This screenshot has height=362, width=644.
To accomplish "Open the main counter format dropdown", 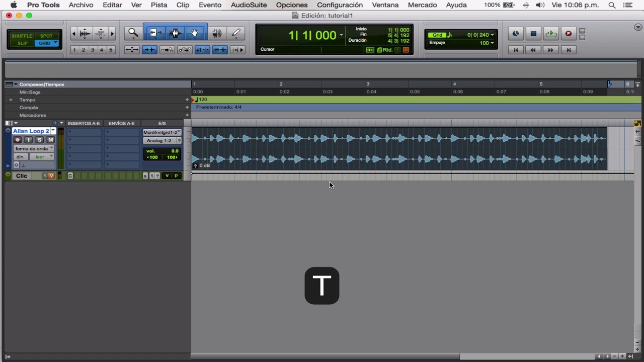I will click(341, 35).
